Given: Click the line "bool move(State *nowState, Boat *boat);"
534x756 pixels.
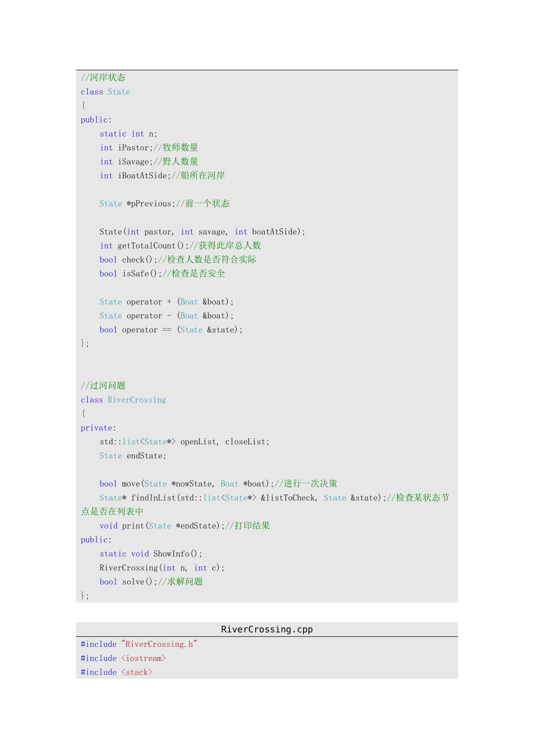Looking at the screenshot, I should pyautogui.click(x=187, y=484).
